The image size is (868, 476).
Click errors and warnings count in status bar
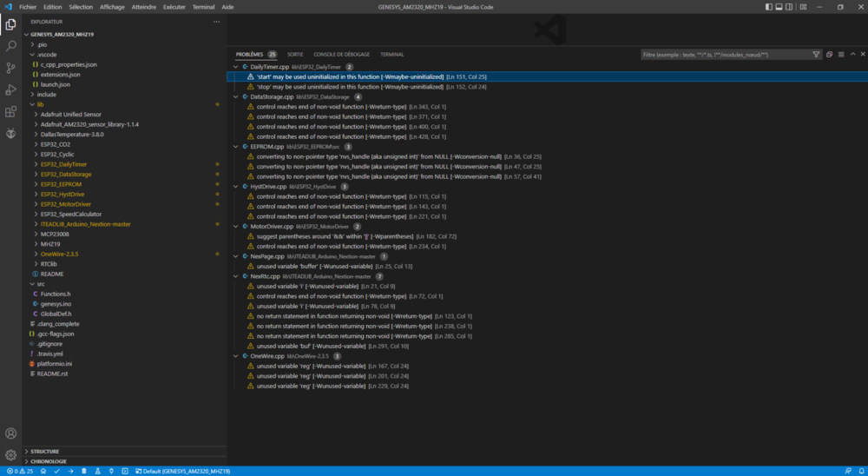[x=20, y=471]
